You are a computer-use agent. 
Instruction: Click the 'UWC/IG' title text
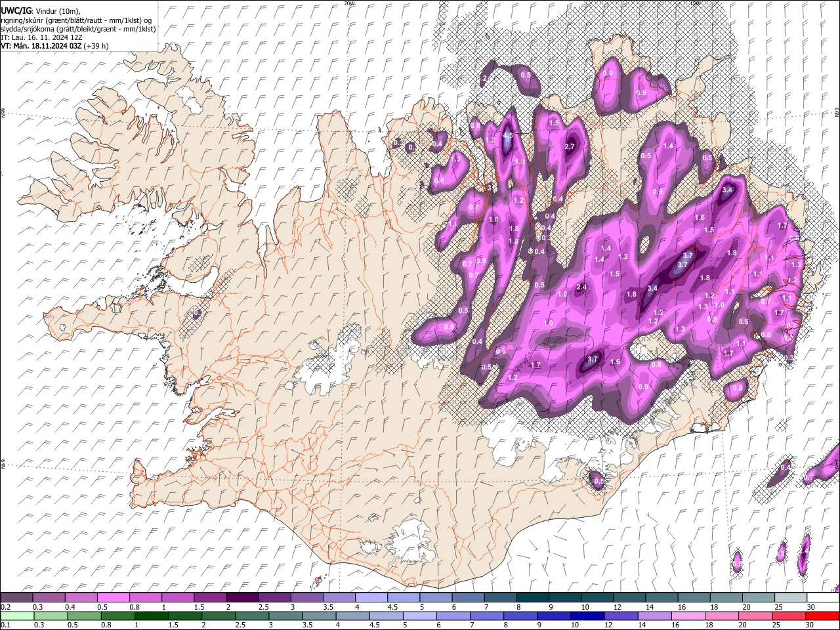[16, 10]
